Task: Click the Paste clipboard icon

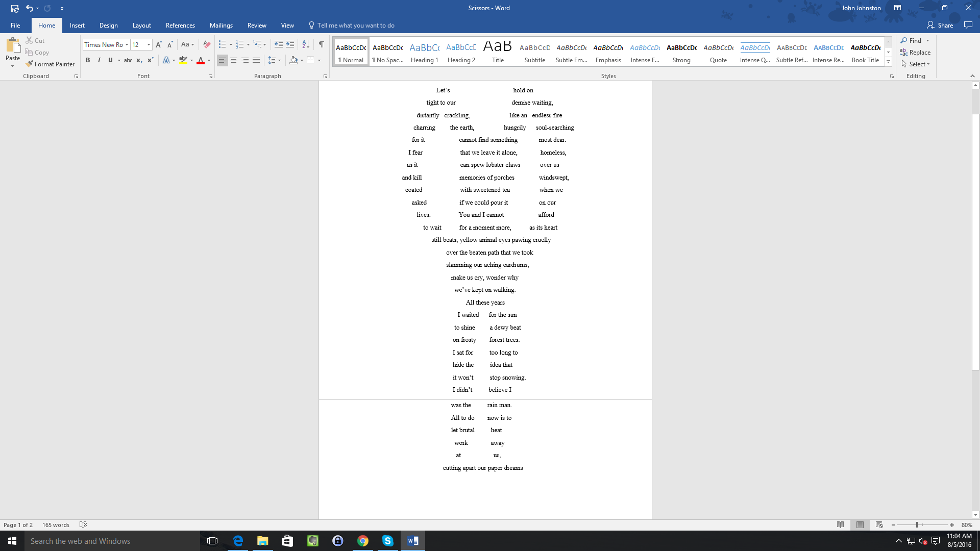Action: click(13, 46)
